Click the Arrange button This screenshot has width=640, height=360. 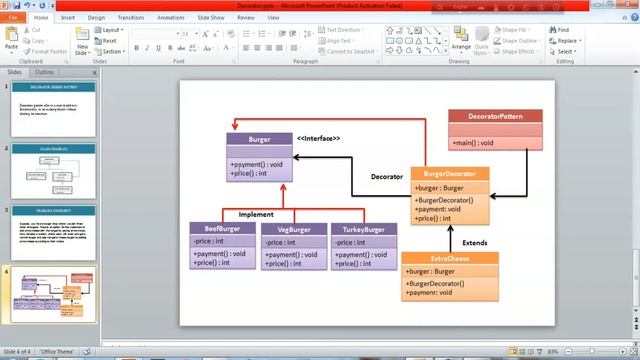[461, 40]
